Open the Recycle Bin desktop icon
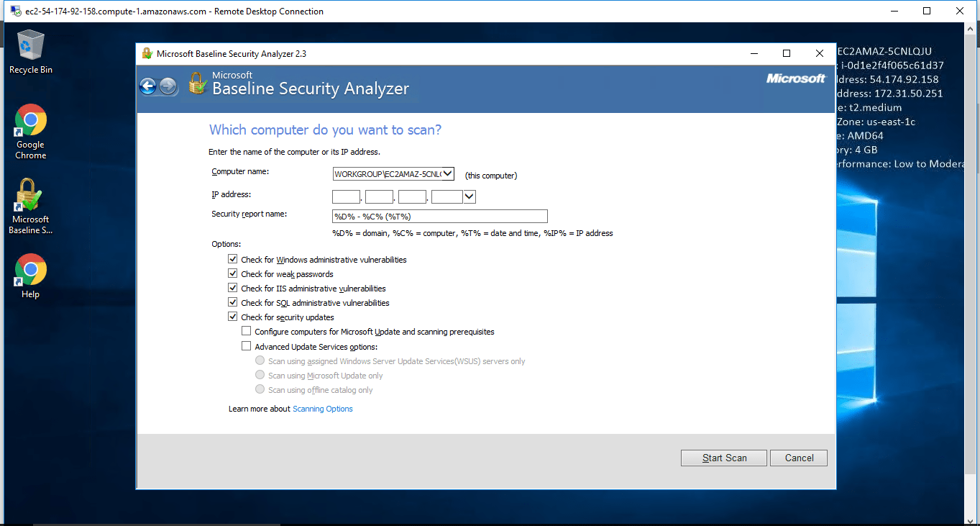Screen dimensions: 980x526 31,52
